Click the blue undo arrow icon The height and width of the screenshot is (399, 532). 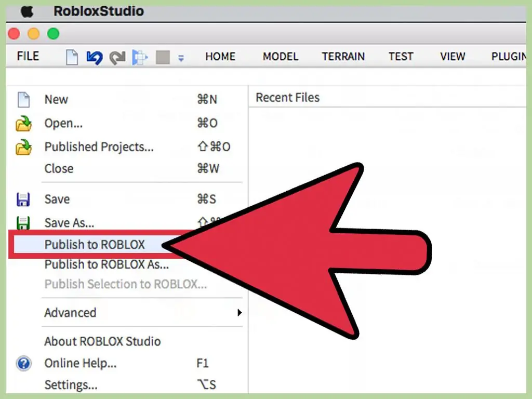point(95,57)
